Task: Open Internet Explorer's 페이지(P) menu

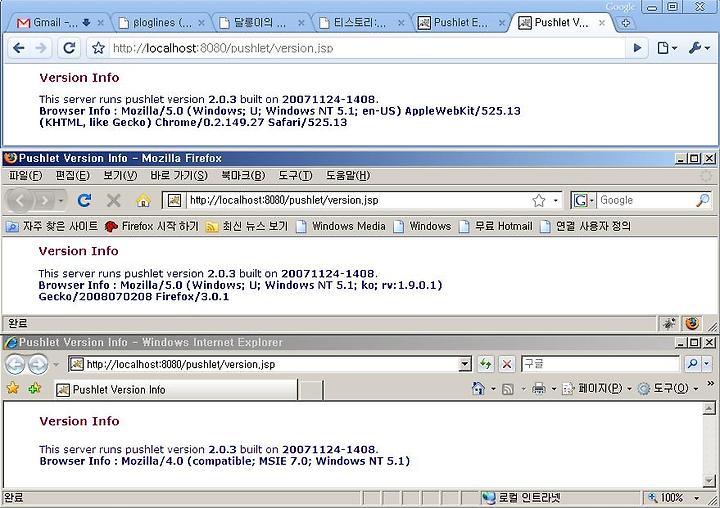Action: pyautogui.click(x=596, y=389)
